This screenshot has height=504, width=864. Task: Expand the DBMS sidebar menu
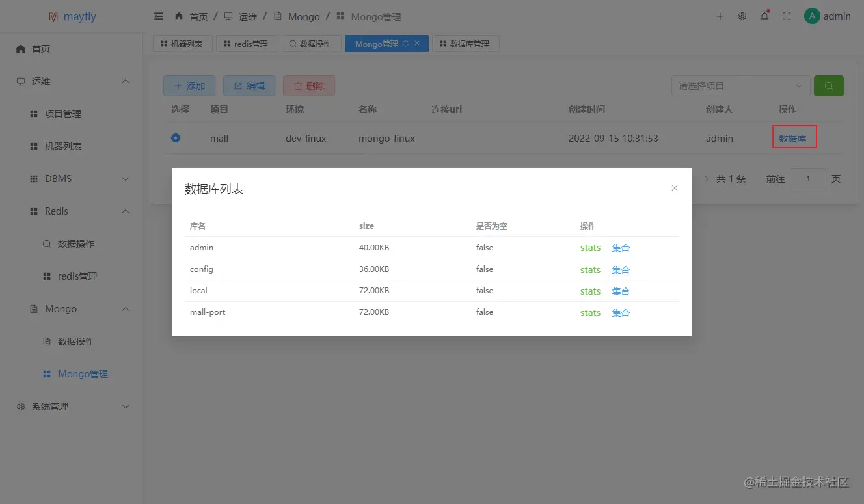[x=72, y=179]
